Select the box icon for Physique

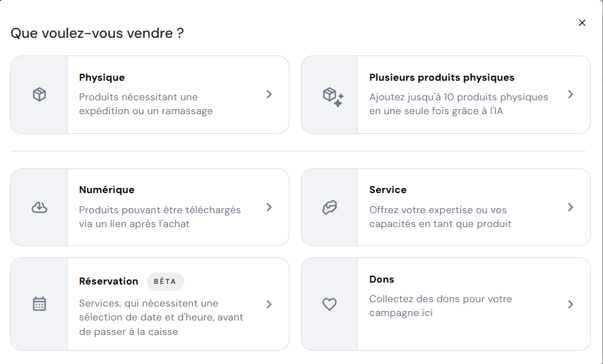(39, 93)
